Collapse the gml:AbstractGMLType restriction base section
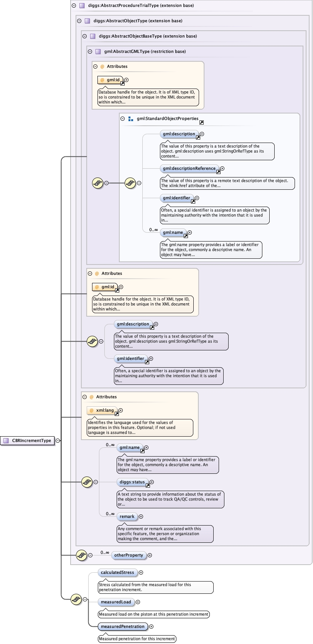This screenshot has height=644, width=313. (90, 51)
